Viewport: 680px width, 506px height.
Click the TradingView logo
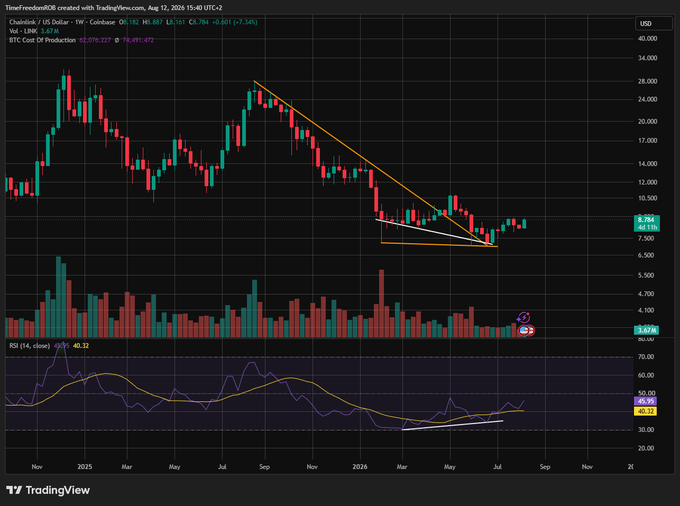[x=48, y=490]
